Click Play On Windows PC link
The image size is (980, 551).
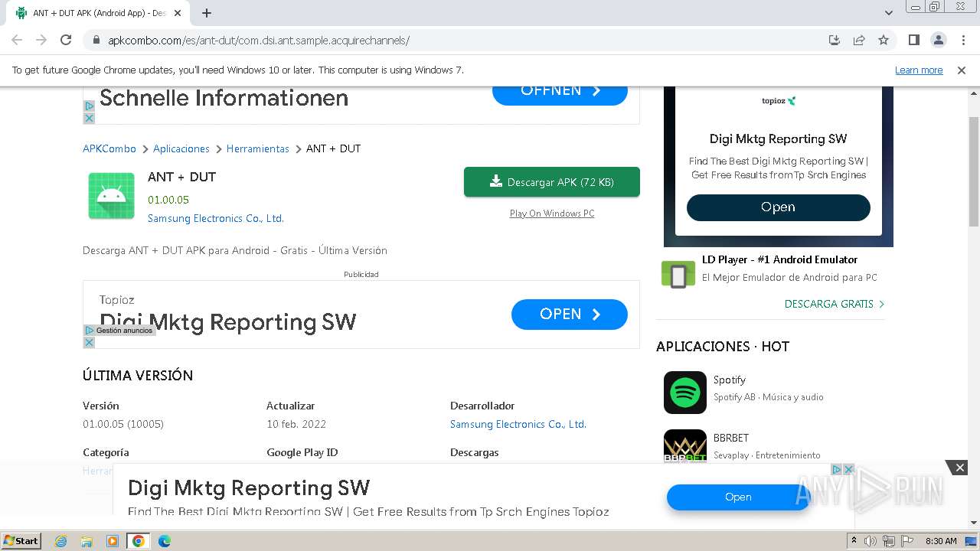pyautogui.click(x=552, y=214)
